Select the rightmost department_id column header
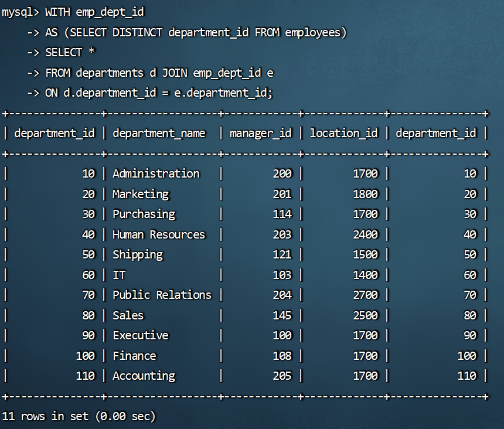The height and width of the screenshot is (429, 504). 436,134
